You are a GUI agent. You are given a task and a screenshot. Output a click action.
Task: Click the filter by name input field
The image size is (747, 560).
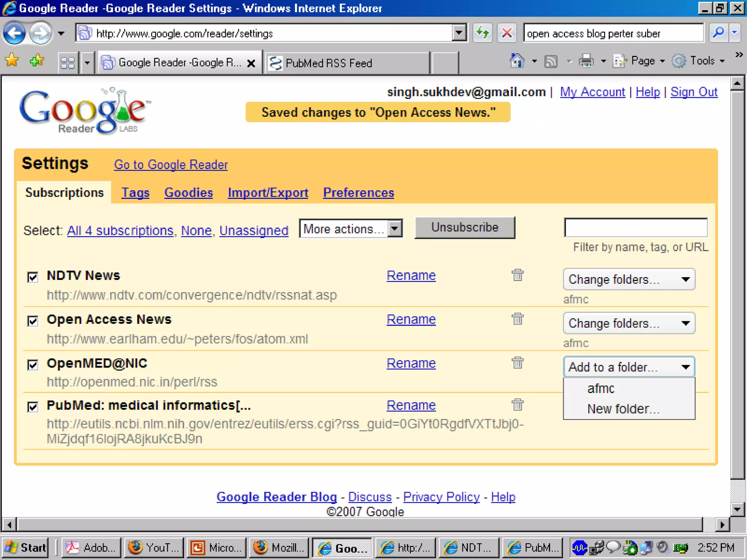(x=635, y=228)
